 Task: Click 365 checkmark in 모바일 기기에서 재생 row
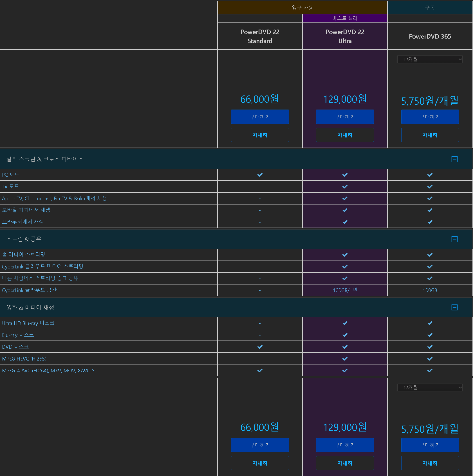430,210
